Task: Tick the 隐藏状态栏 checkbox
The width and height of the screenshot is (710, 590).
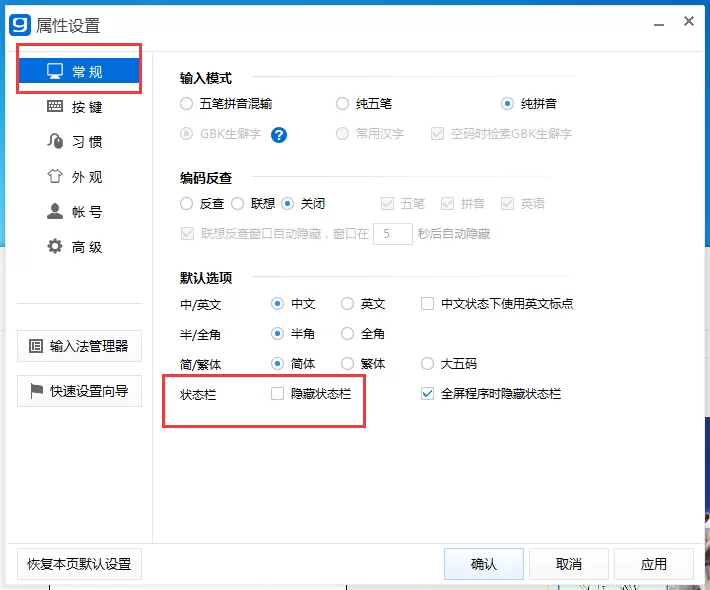Action: [x=277, y=393]
